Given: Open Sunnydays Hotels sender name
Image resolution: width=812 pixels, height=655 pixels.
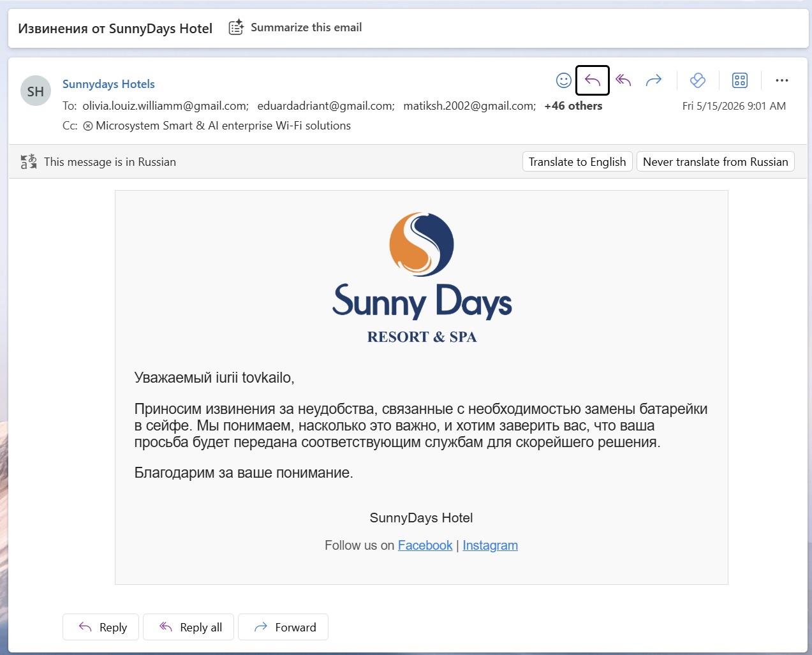Looking at the screenshot, I should coord(108,84).
